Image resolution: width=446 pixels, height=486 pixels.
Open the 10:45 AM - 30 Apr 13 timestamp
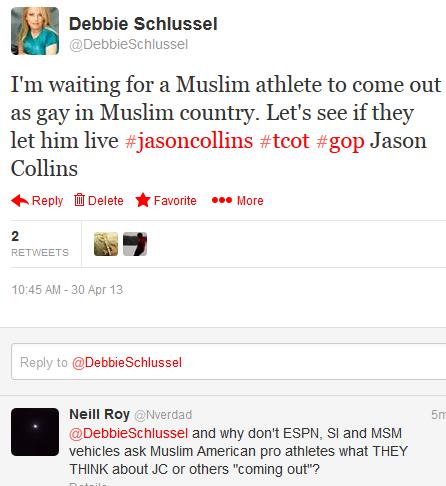pos(67,290)
